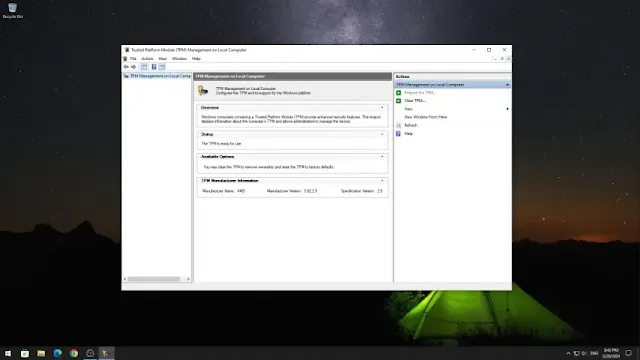Screen dimensions: 640x360
Task: Launch Microsoft Edge from the taskbar
Action: tap(58, 353)
